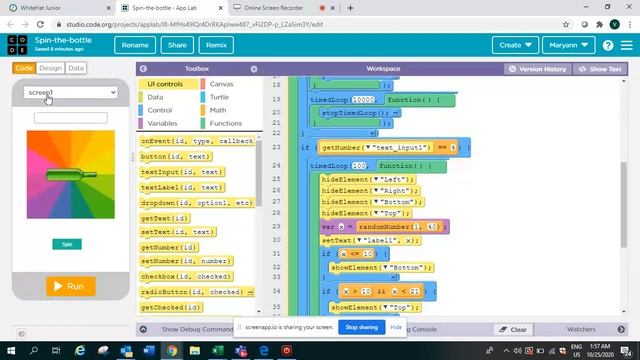The height and width of the screenshot is (360, 640).
Task: Open Excel from the taskbar
Action: [218, 351]
